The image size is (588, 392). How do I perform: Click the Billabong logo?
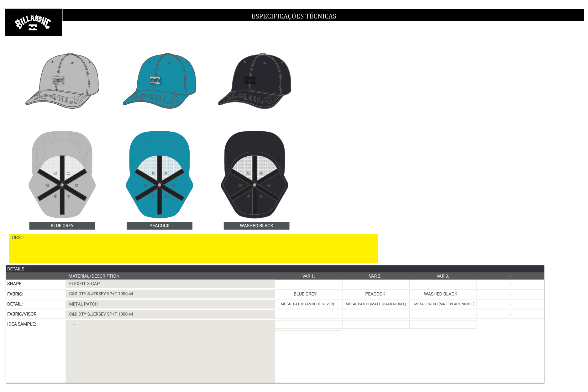tap(33, 23)
